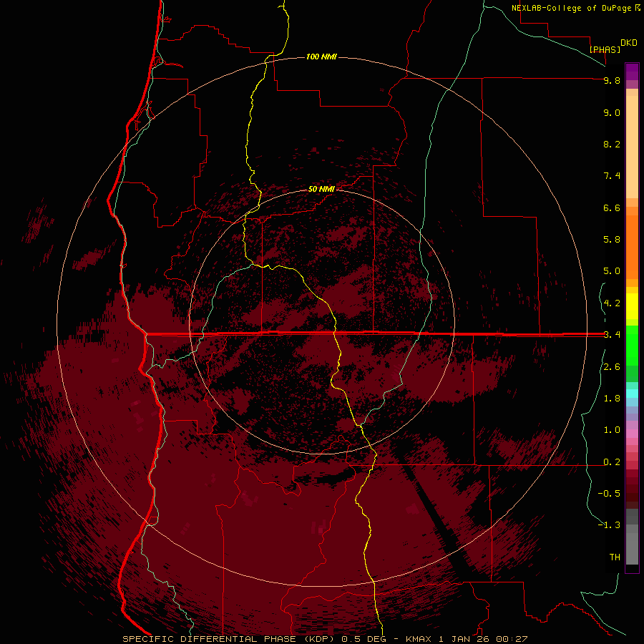
Task: Click the 9.0 value on color scale
Action: click(x=612, y=112)
